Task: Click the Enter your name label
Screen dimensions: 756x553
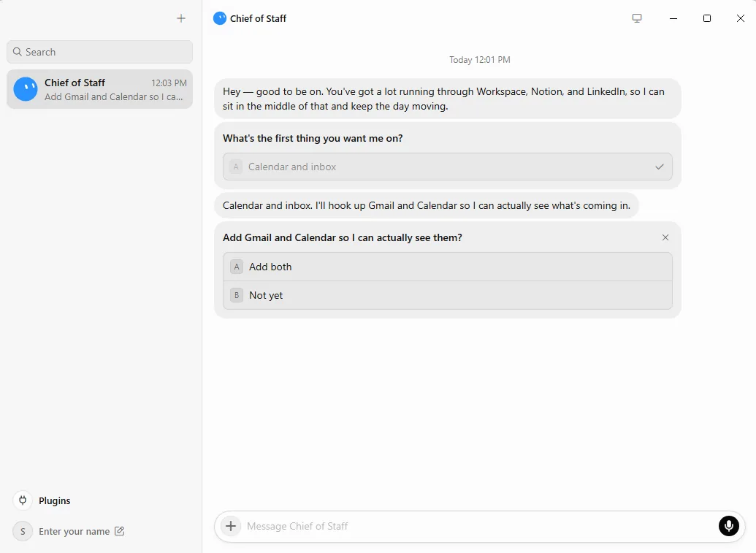Action: tap(75, 531)
